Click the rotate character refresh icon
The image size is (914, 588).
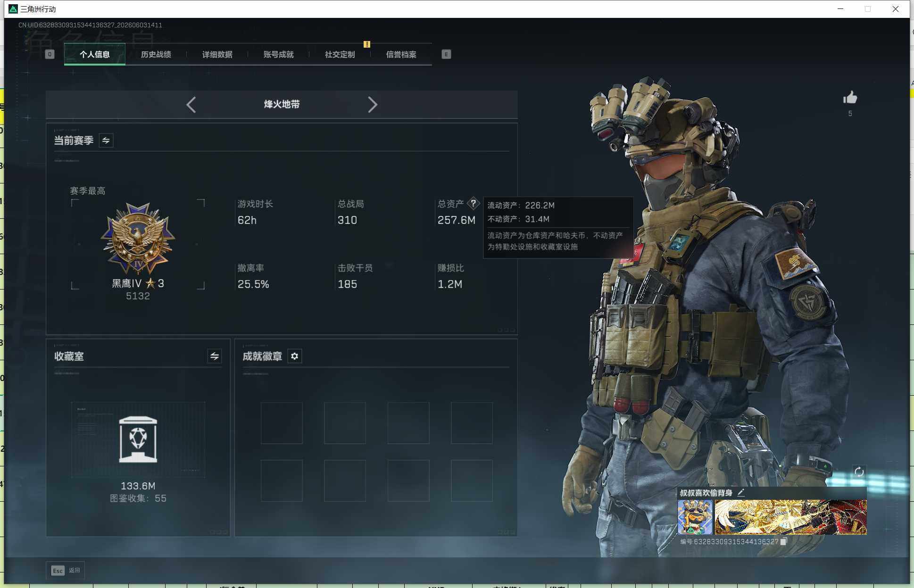[859, 472]
